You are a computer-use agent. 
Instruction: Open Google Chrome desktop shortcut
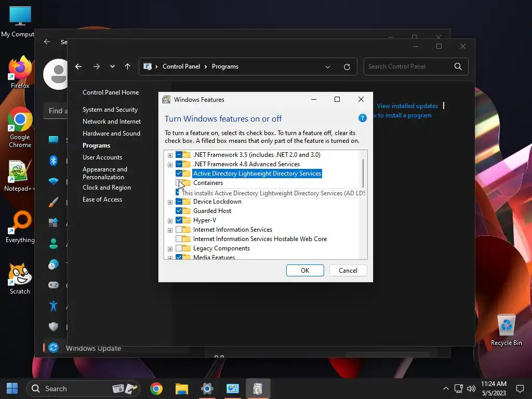tap(20, 127)
